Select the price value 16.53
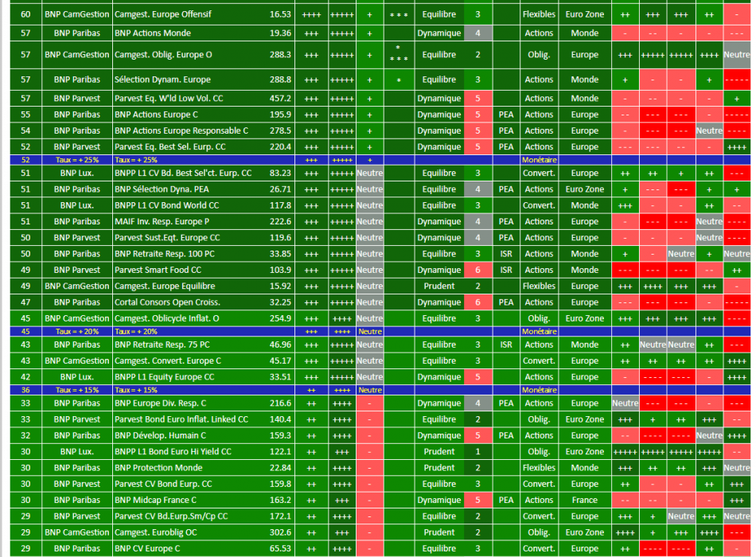 tap(281, 14)
